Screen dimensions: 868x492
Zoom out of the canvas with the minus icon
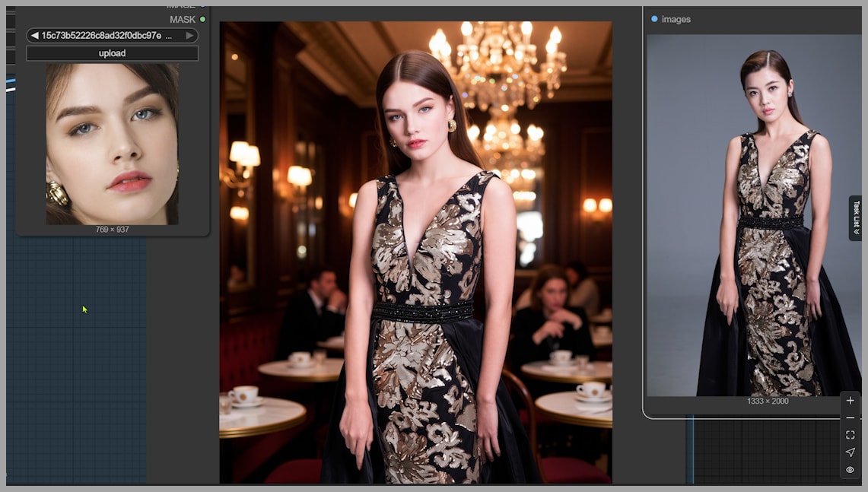[x=851, y=417]
